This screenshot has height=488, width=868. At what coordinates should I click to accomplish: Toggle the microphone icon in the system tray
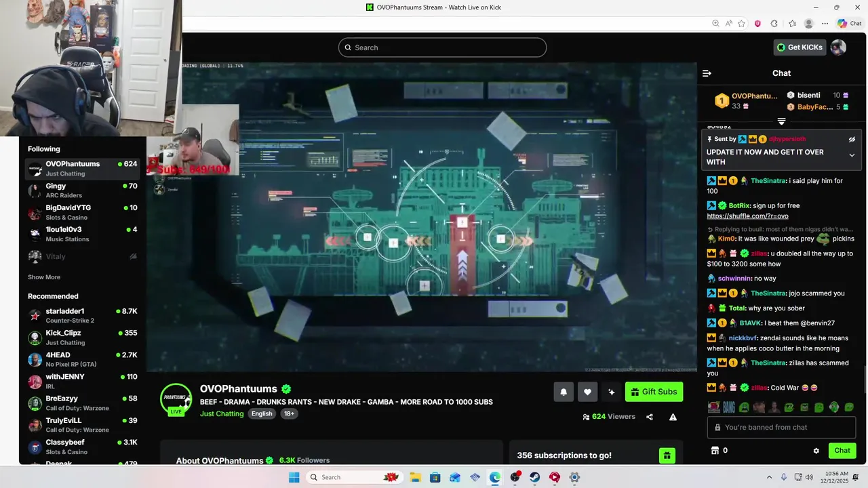point(784,477)
